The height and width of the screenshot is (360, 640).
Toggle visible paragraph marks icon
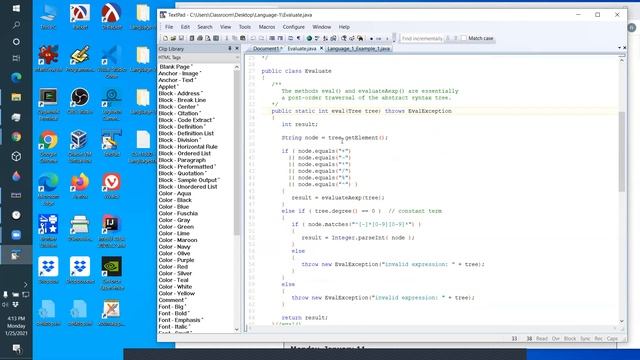pos(299,38)
